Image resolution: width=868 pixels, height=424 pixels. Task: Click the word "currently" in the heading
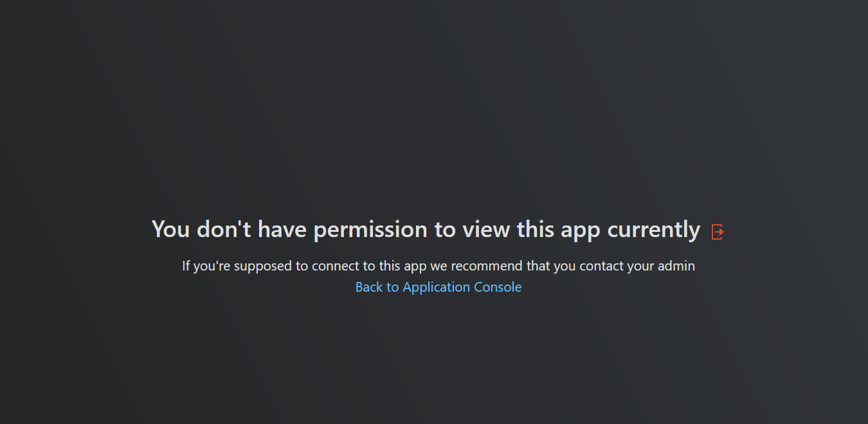(654, 230)
